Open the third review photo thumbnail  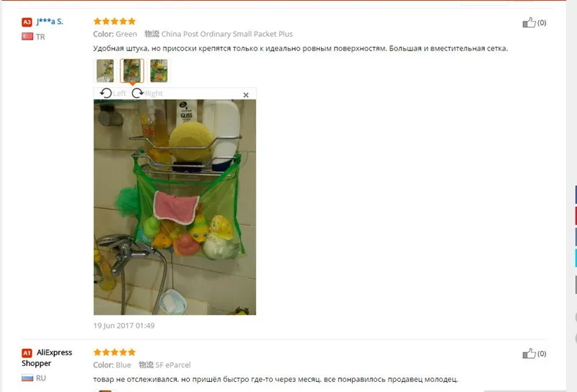click(x=159, y=71)
